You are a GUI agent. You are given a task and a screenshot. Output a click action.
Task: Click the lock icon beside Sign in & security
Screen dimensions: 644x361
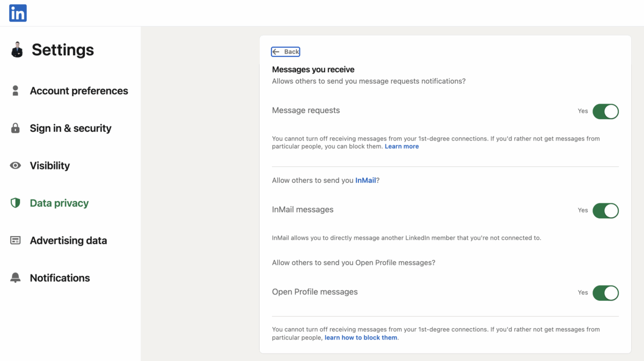point(17,128)
